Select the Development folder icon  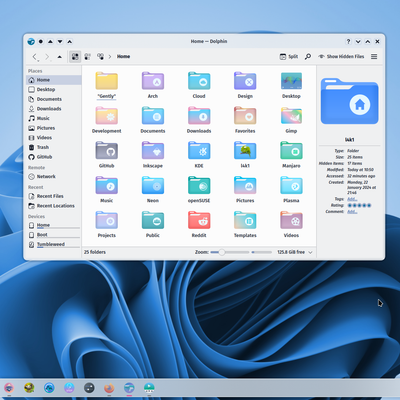click(107, 116)
